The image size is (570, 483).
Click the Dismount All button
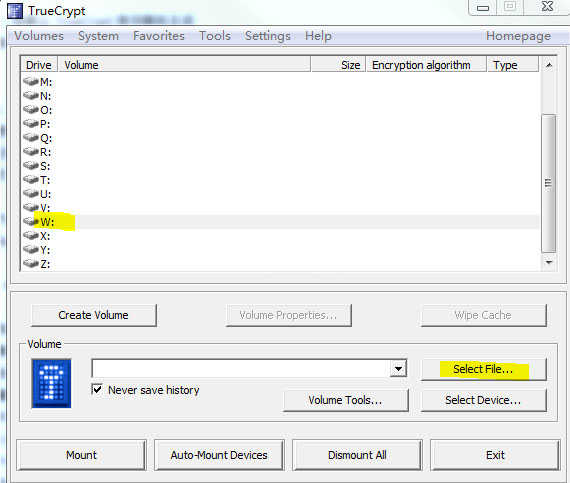[x=357, y=455]
